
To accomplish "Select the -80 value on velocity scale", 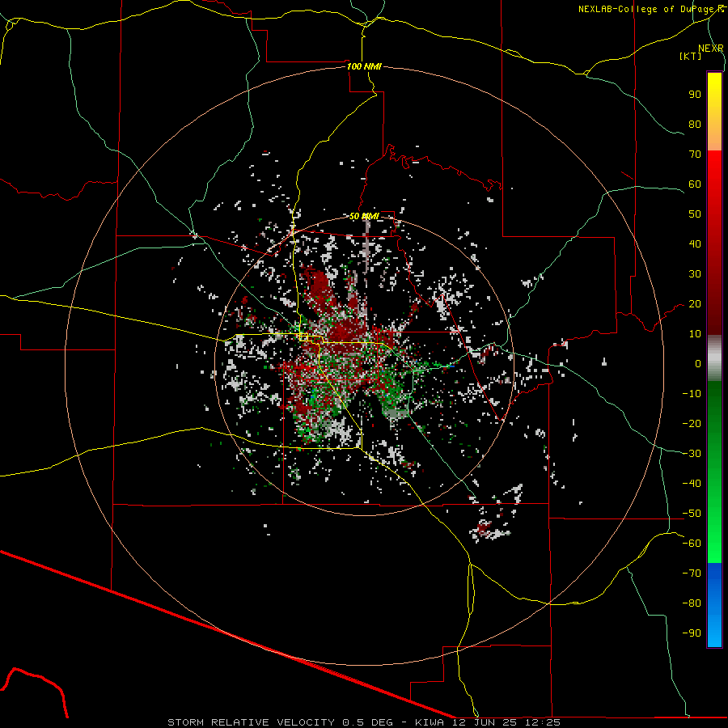I will 692,603.
